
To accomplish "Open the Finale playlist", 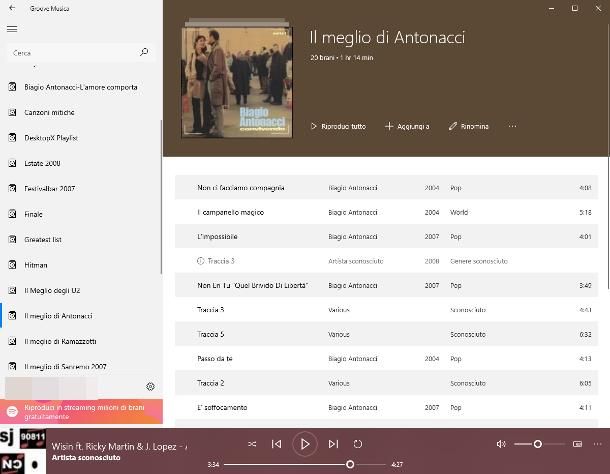I will coord(81,214).
